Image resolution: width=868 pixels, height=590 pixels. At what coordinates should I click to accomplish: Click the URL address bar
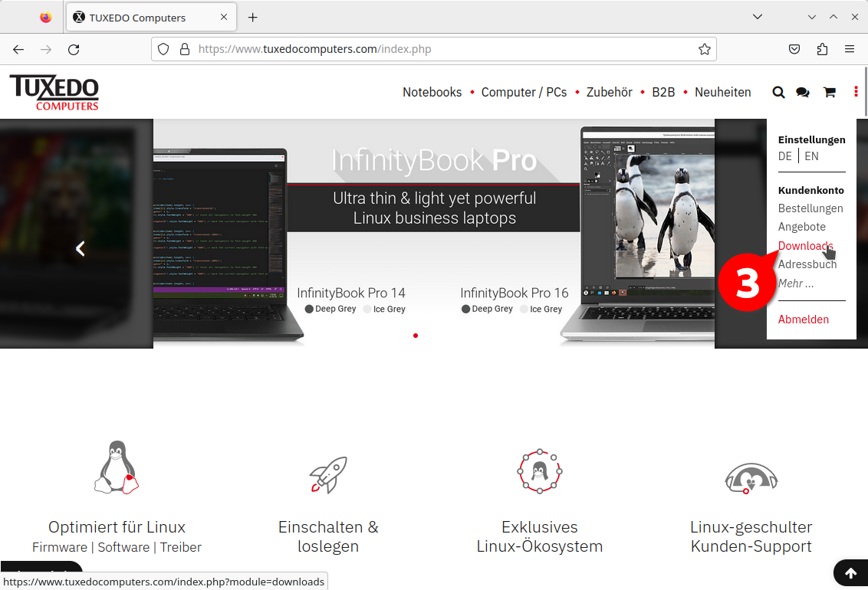point(434,49)
